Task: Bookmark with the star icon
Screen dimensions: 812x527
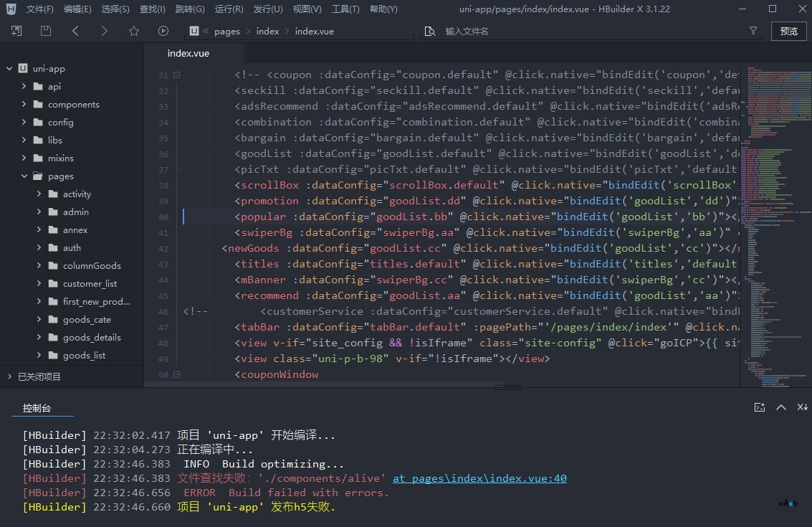Action: [x=133, y=31]
